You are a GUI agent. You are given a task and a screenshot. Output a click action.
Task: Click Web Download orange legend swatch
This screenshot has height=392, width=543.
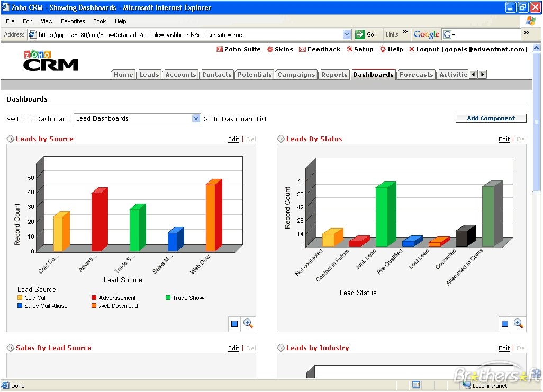94,305
